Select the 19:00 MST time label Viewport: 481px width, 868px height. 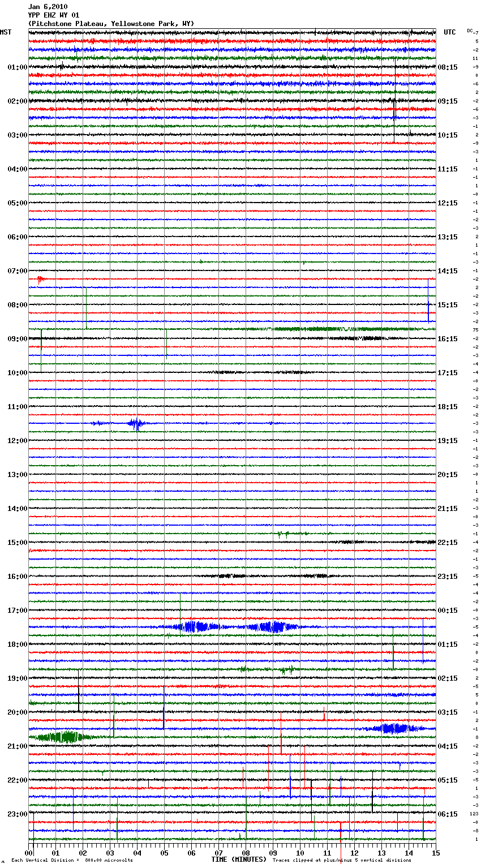click(x=18, y=678)
